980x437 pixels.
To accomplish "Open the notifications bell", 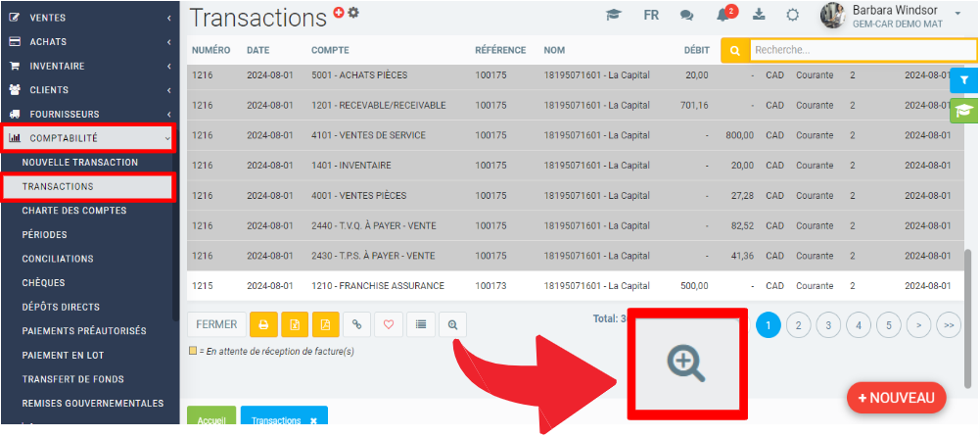I will (x=723, y=16).
